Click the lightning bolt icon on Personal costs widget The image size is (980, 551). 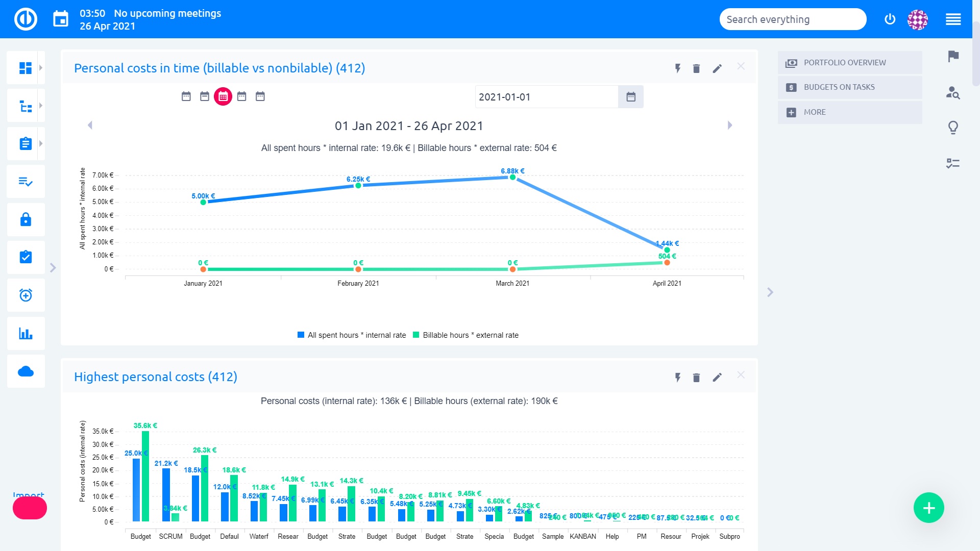coord(678,68)
